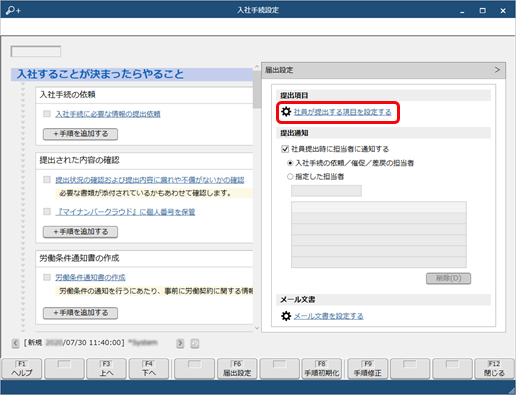Open link メール文書を設定する
516x395 pixels.
pyautogui.click(x=328, y=316)
